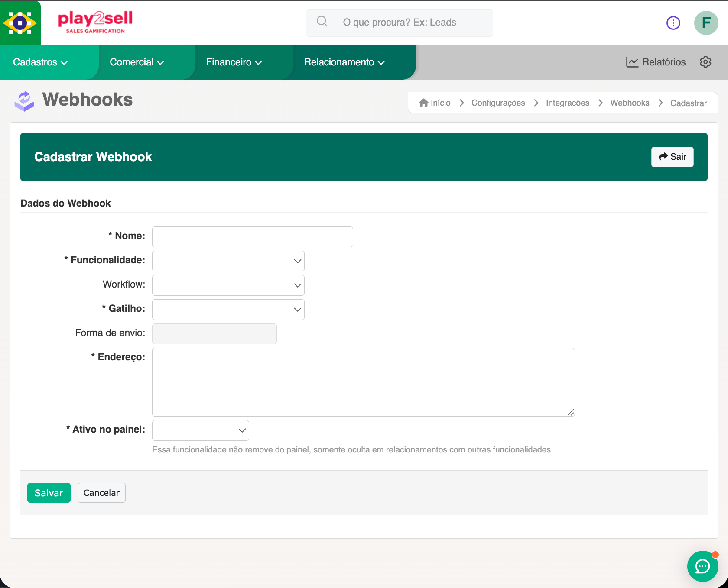
Task: Click the search magnifier icon
Action: 322,21
